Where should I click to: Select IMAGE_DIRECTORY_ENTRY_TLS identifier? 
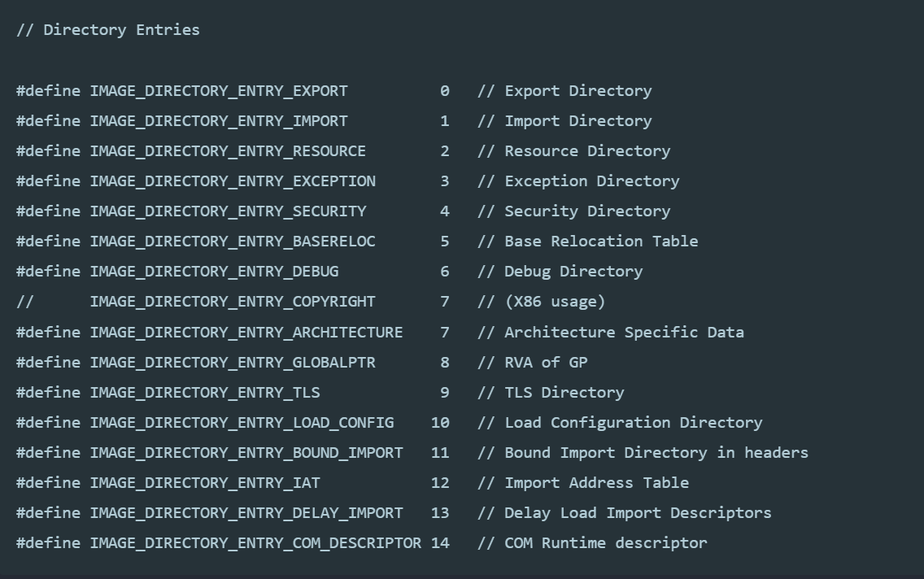(205, 392)
